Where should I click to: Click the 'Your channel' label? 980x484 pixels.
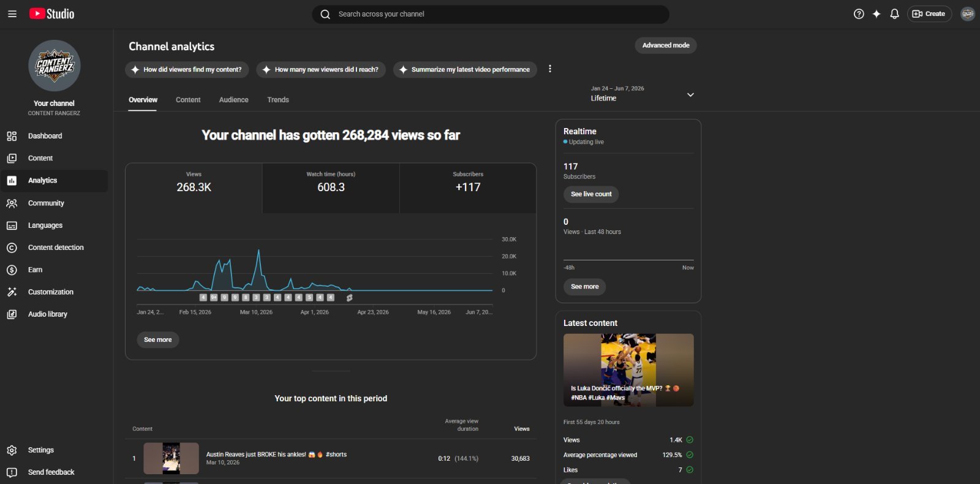54,104
